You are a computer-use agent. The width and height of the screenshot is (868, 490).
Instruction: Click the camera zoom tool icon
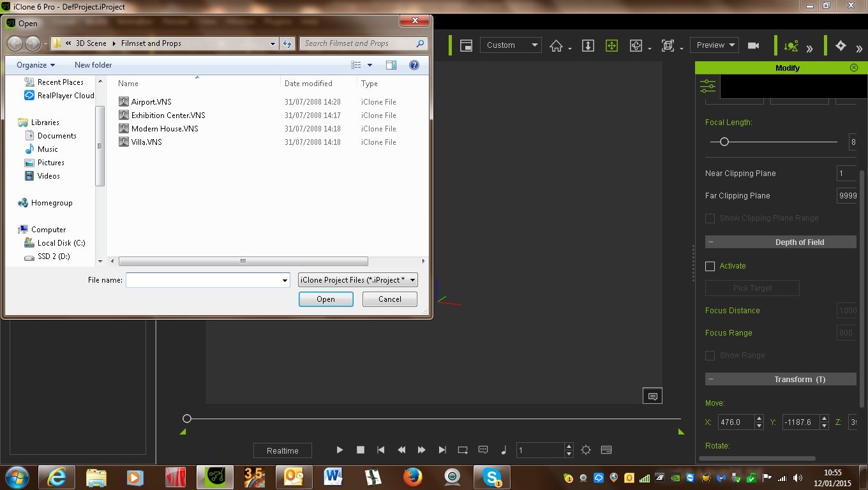[588, 45]
